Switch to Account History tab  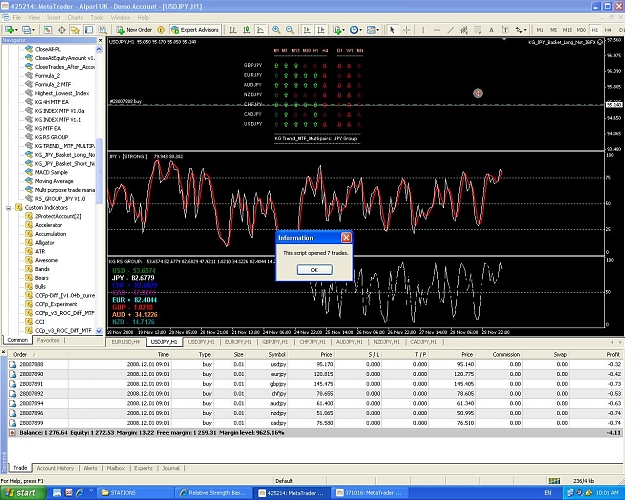55,468
